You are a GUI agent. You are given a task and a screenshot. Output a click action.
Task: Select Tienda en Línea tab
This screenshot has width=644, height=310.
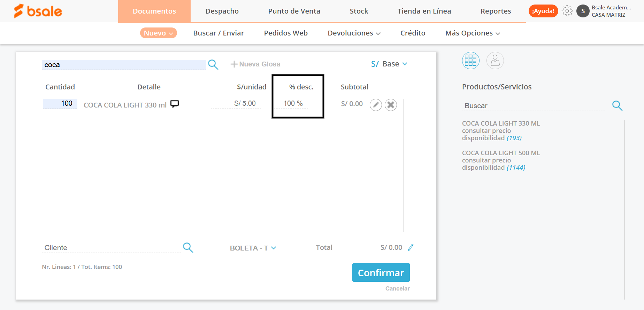click(424, 11)
